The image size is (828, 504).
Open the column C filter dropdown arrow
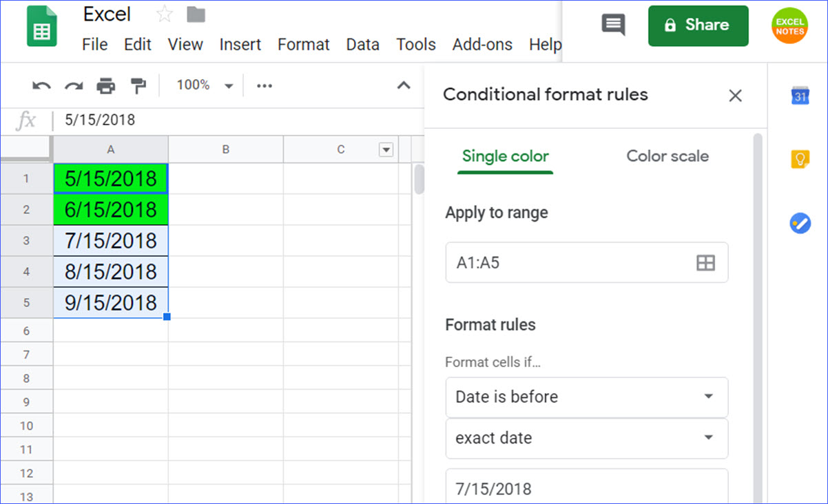[386, 149]
